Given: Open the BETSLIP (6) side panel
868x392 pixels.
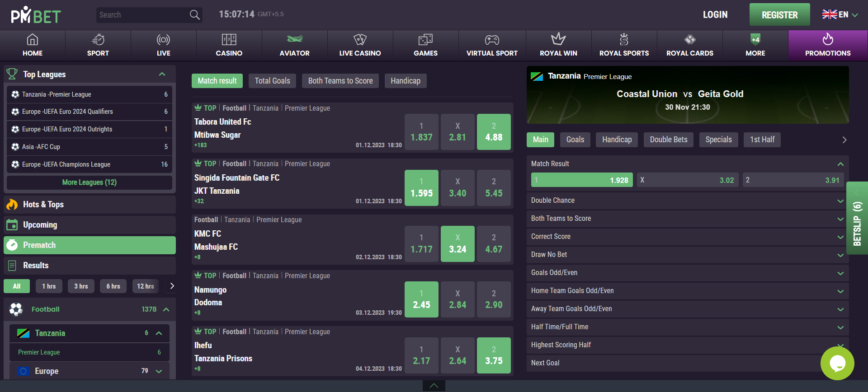Looking at the screenshot, I should [x=857, y=218].
